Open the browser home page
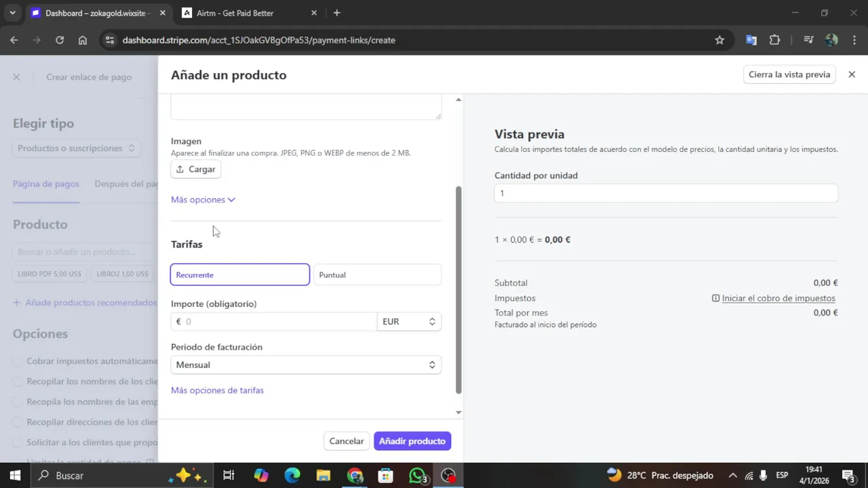 coord(83,40)
